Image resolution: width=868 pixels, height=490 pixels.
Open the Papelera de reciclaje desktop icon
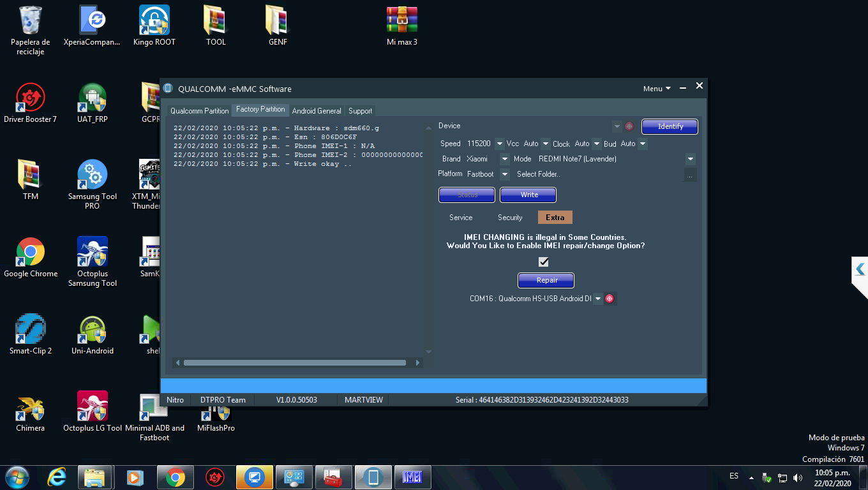click(x=31, y=31)
